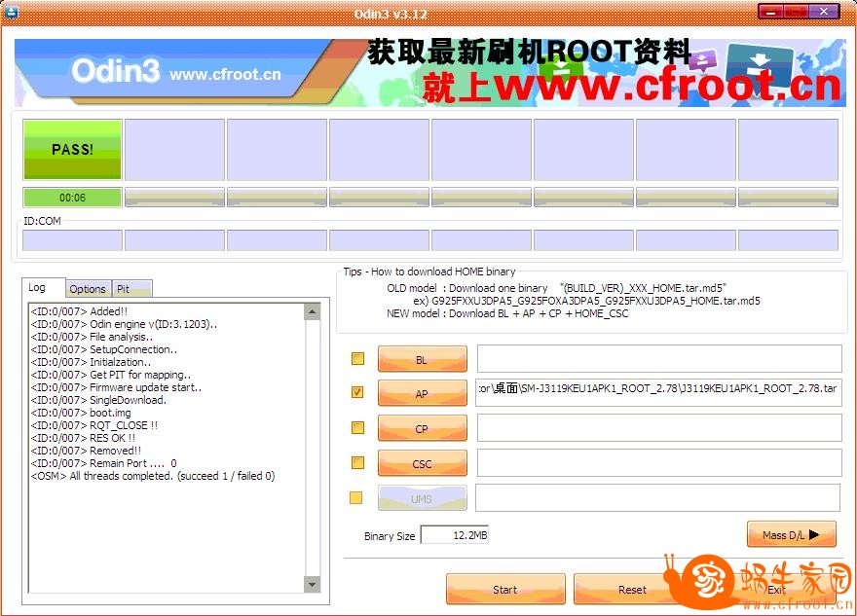Select log line 'Initialzation..'

coord(92,362)
